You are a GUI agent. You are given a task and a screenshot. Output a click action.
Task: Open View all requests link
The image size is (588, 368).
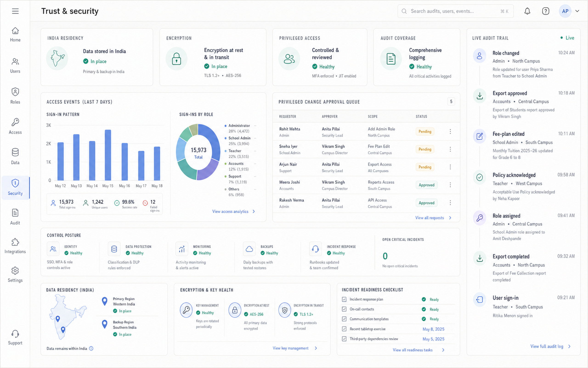pos(433,218)
